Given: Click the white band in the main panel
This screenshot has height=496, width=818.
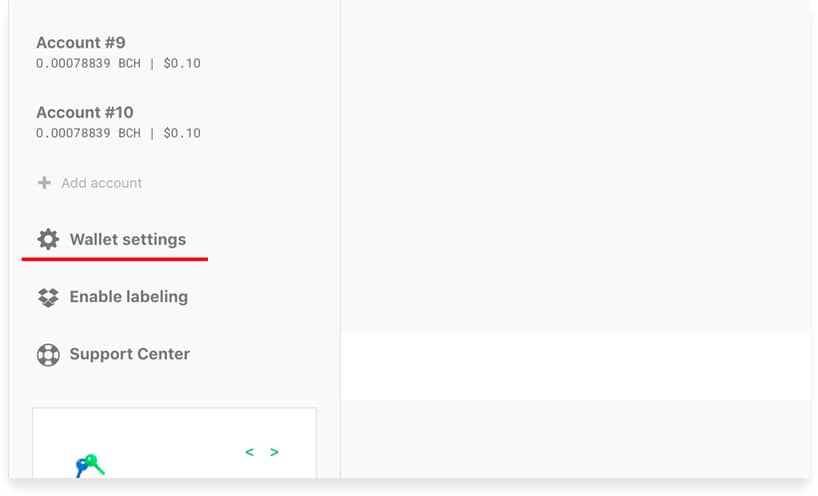Looking at the screenshot, I should pos(575,366).
